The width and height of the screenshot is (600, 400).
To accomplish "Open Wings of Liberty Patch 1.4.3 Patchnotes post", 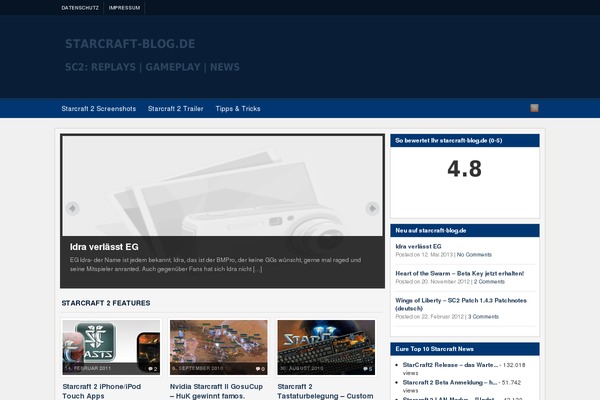I will point(461,304).
